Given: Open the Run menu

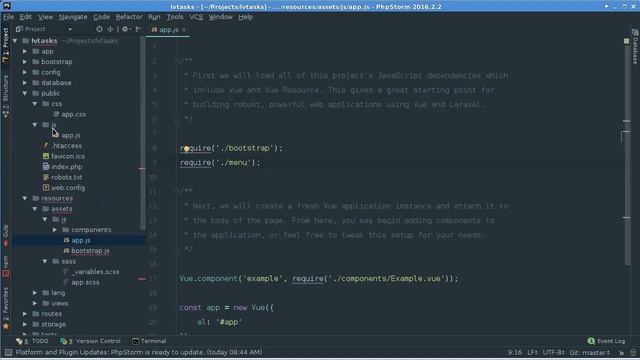Looking at the screenshot, I should [154, 17].
